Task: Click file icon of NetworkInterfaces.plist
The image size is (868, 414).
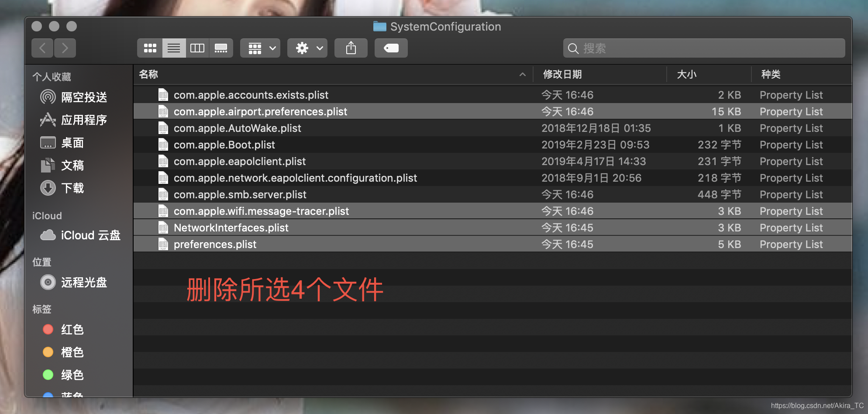Action: [x=163, y=228]
